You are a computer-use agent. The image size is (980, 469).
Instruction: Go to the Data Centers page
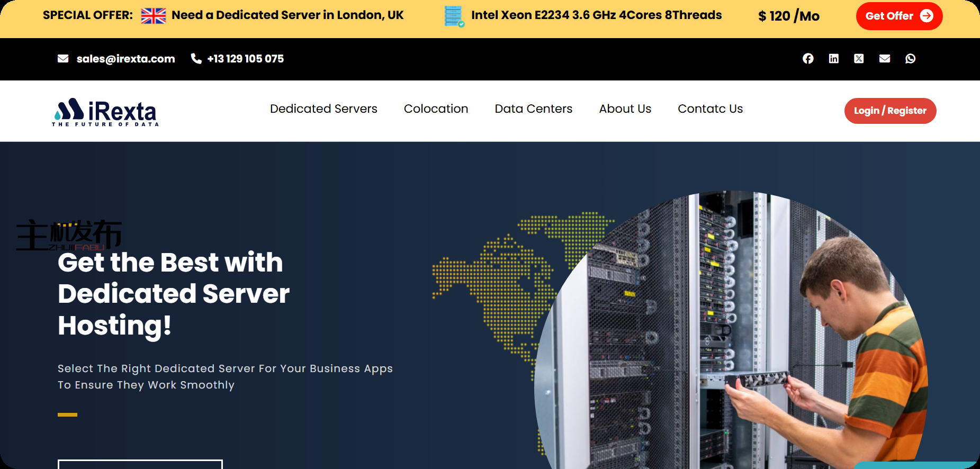coord(533,109)
